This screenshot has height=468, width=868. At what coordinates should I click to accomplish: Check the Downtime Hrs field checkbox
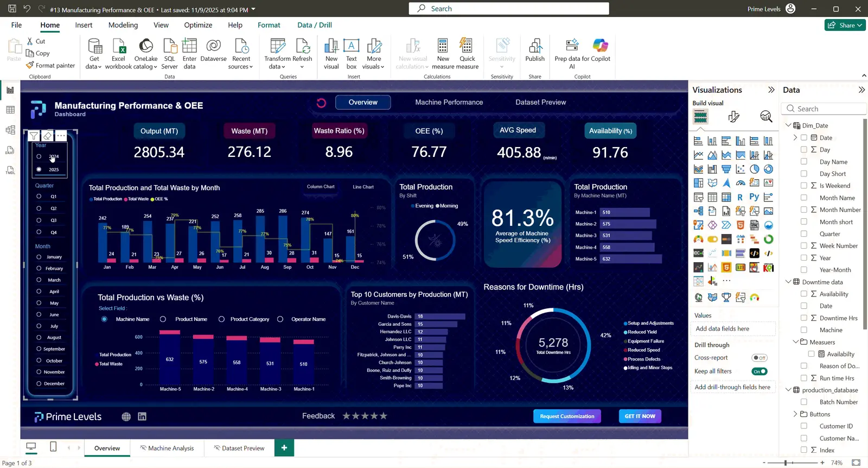click(x=804, y=318)
